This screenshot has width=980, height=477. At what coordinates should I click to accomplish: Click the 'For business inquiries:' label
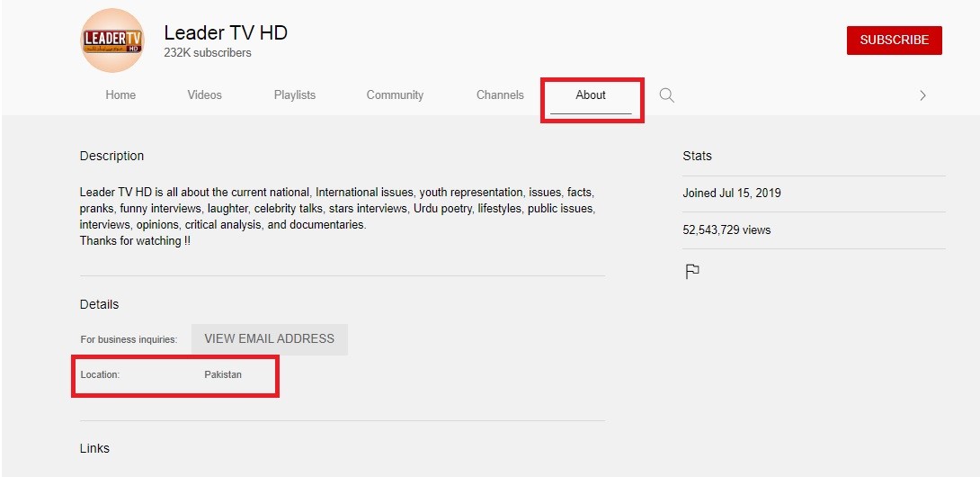pos(129,340)
